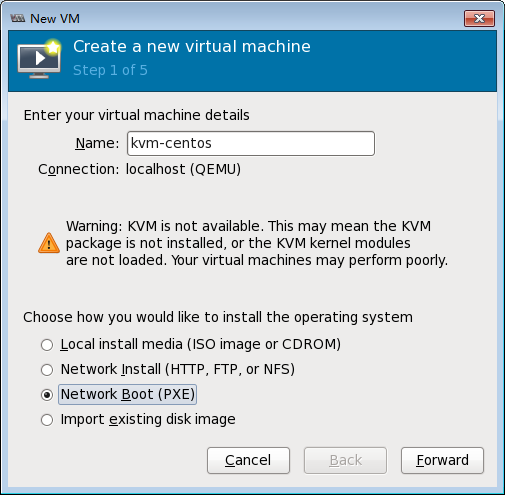Close the New VM dialog window
The image size is (505, 495).
click(x=479, y=18)
